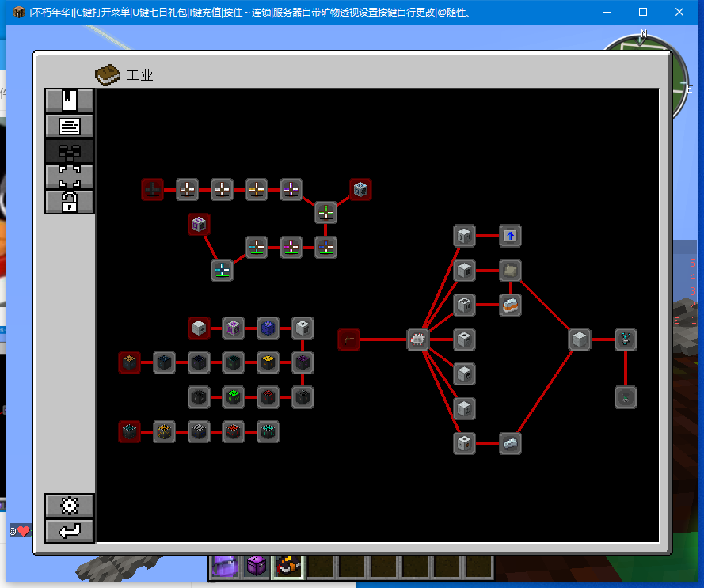
Task: Select the purple cube node with red background
Action: click(x=199, y=224)
